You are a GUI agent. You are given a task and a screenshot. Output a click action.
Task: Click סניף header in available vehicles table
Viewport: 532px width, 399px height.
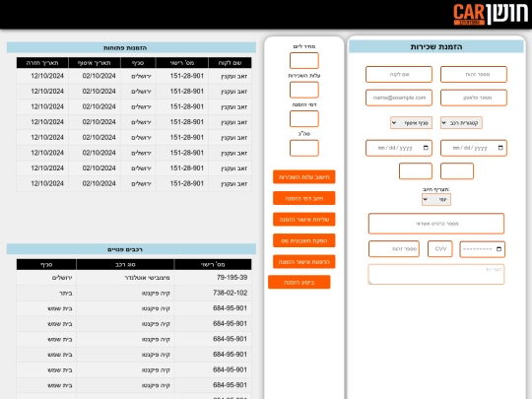click(x=46, y=264)
